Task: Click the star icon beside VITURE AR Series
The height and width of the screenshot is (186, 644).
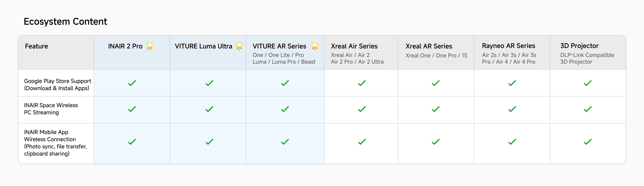Action: (x=315, y=46)
